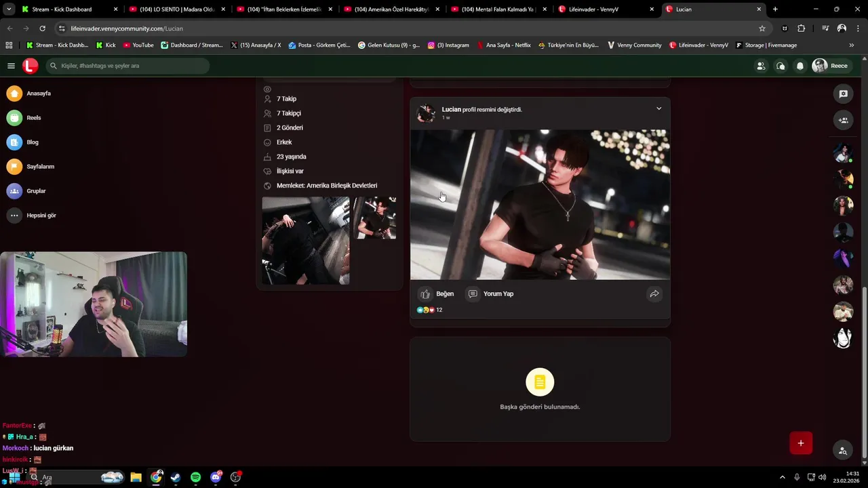Open the notifications bell icon
This screenshot has width=868, height=488.
point(800,66)
